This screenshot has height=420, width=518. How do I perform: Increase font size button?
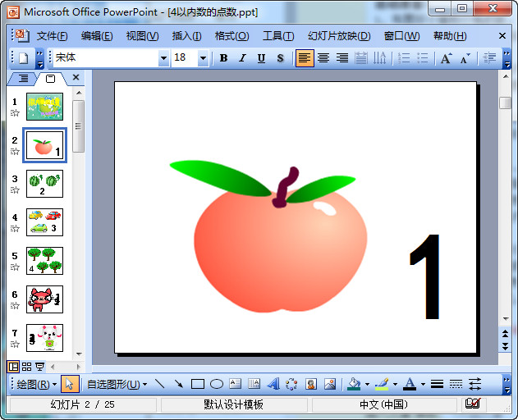pos(447,58)
